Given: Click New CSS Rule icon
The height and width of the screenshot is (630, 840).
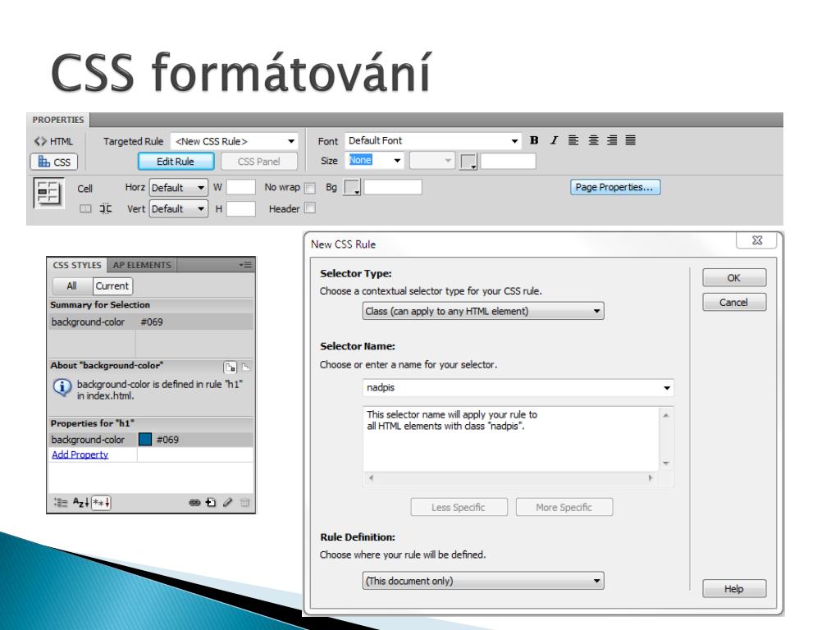Looking at the screenshot, I should 211,503.
